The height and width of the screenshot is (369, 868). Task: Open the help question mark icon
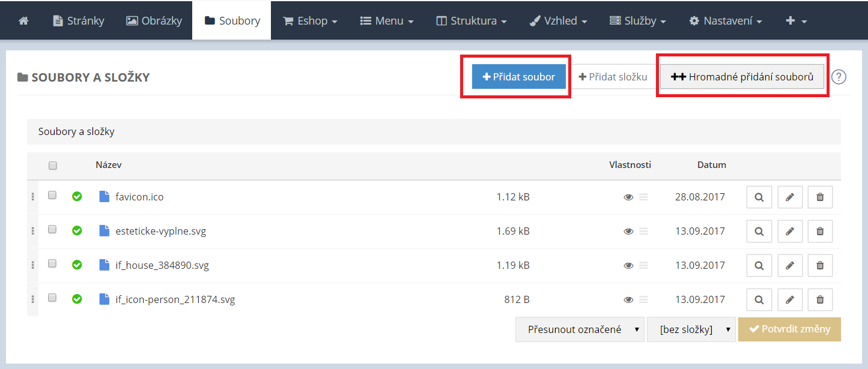[x=839, y=77]
